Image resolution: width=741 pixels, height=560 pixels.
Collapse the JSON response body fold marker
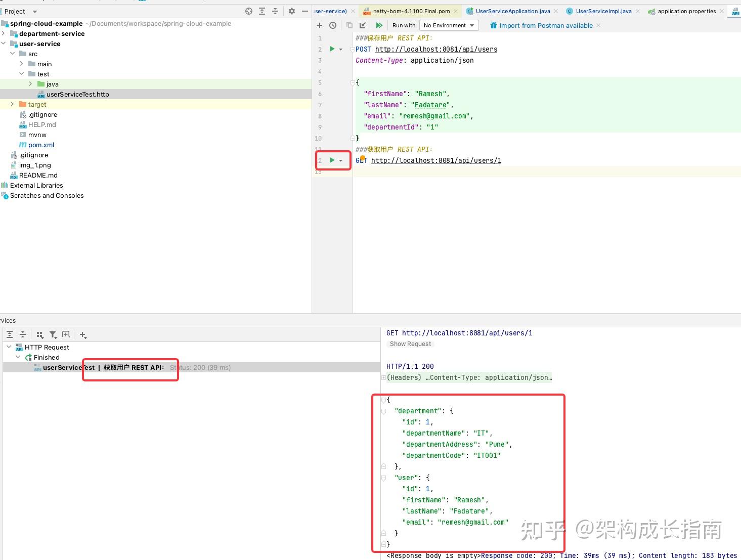(x=383, y=400)
